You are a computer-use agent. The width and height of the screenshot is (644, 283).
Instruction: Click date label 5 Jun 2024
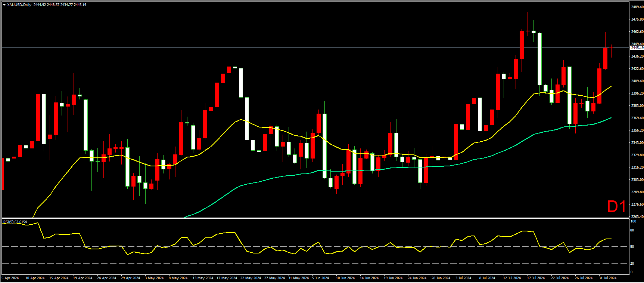pos(320,278)
